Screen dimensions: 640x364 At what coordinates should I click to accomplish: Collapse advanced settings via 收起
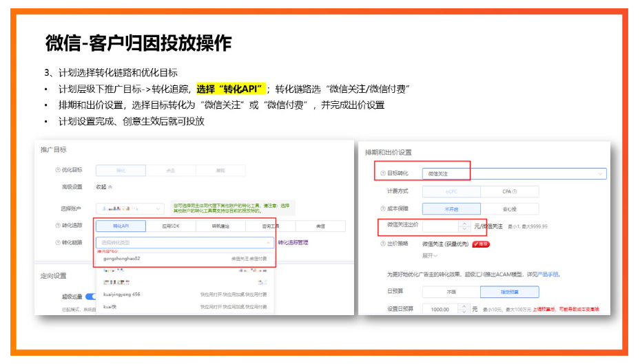tap(104, 187)
